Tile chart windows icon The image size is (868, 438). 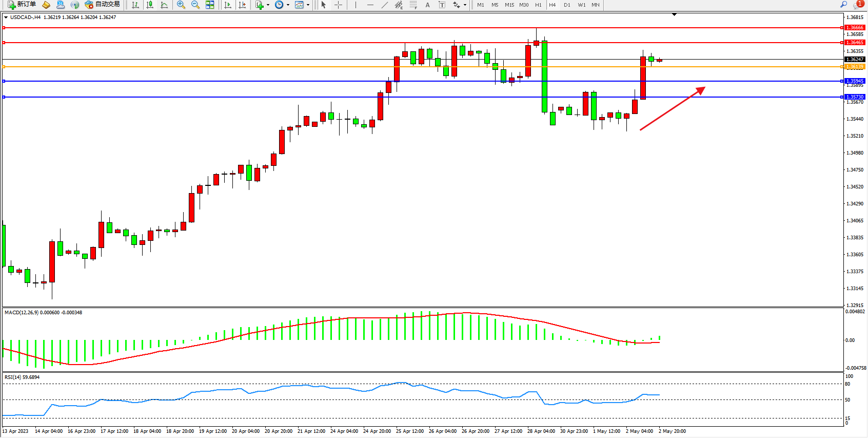(210, 5)
